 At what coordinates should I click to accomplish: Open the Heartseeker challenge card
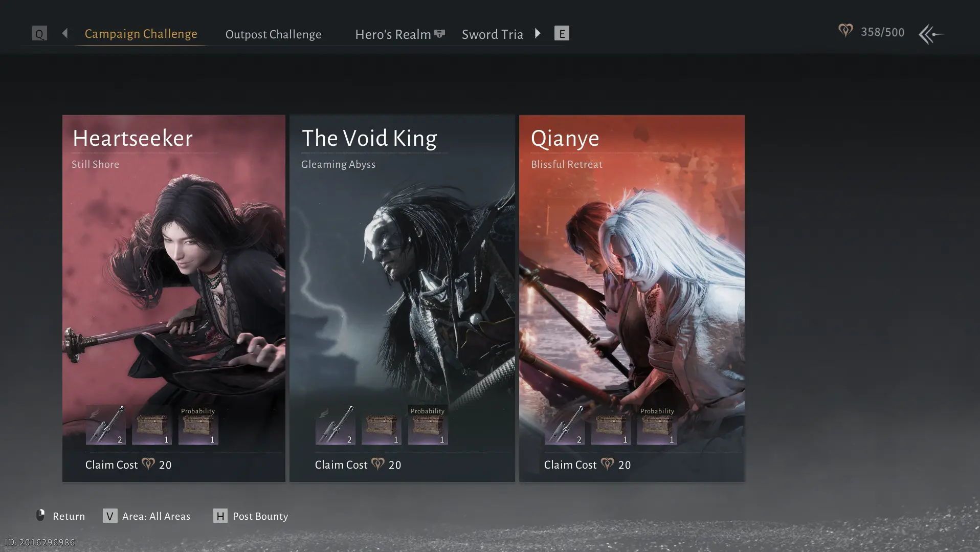(x=174, y=298)
